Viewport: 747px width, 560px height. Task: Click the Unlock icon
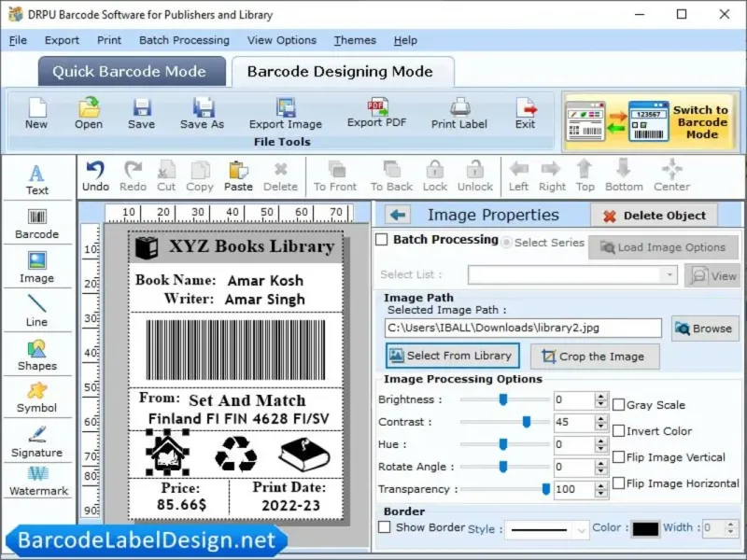click(475, 176)
